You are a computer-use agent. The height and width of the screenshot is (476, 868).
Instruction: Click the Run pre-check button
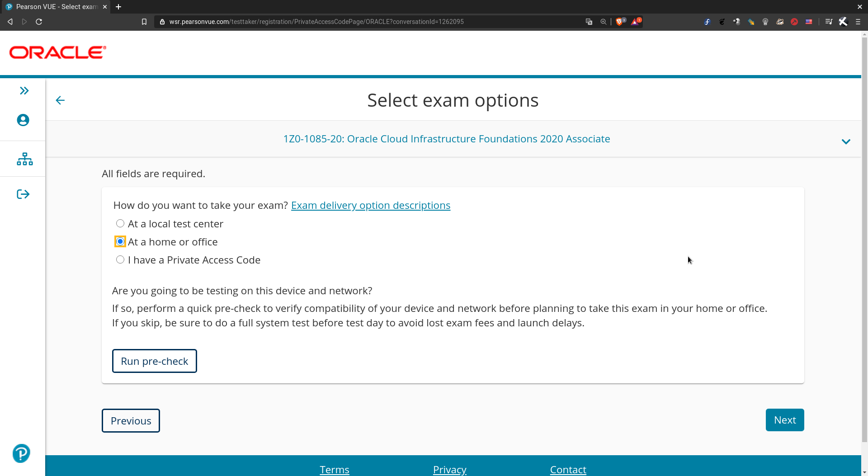tap(154, 361)
